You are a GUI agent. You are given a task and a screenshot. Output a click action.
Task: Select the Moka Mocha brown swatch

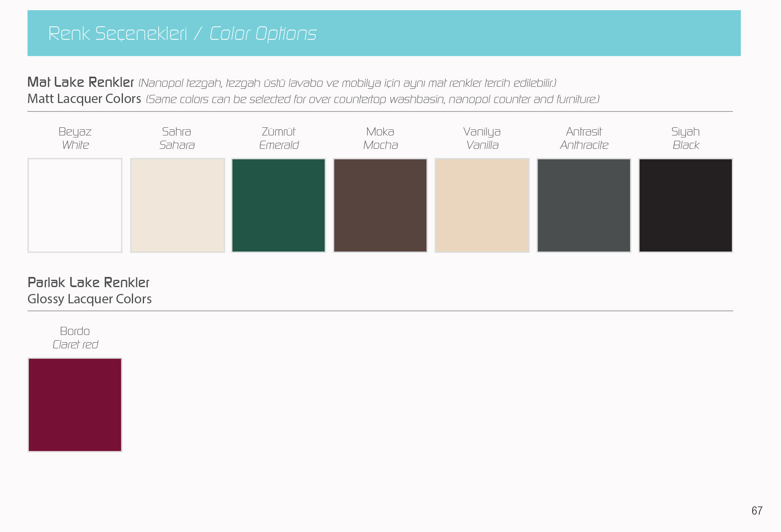click(x=380, y=205)
